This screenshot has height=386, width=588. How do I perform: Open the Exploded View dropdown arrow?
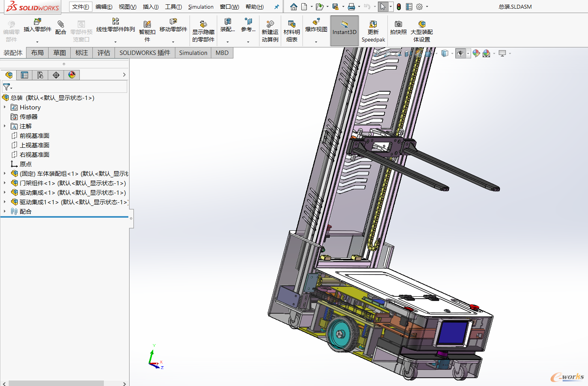click(316, 42)
